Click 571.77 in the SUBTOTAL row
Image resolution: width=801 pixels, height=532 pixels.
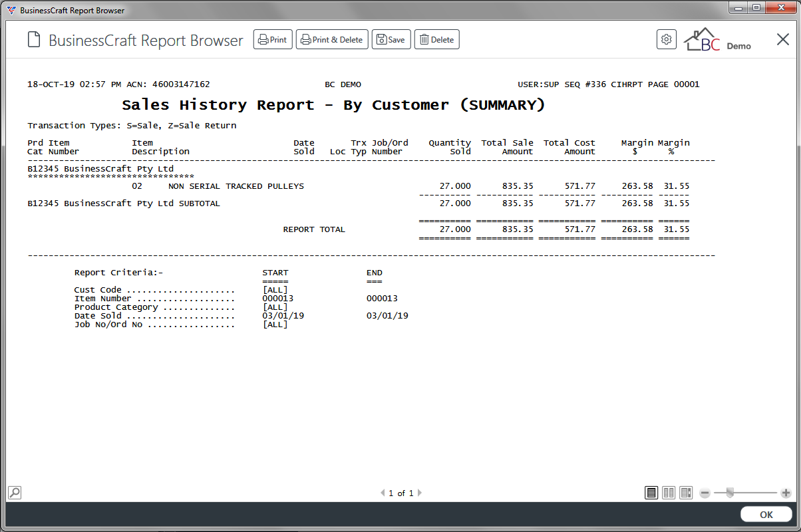coord(580,203)
